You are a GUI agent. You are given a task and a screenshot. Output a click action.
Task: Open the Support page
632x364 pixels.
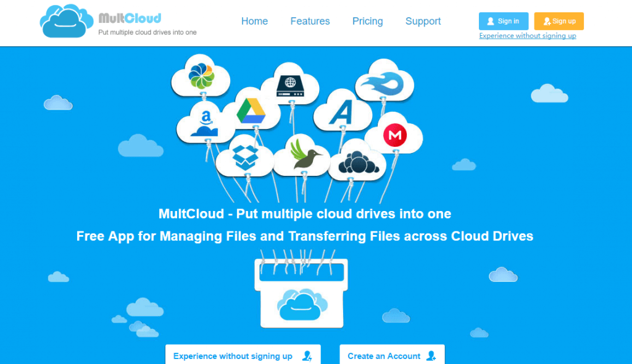(423, 22)
